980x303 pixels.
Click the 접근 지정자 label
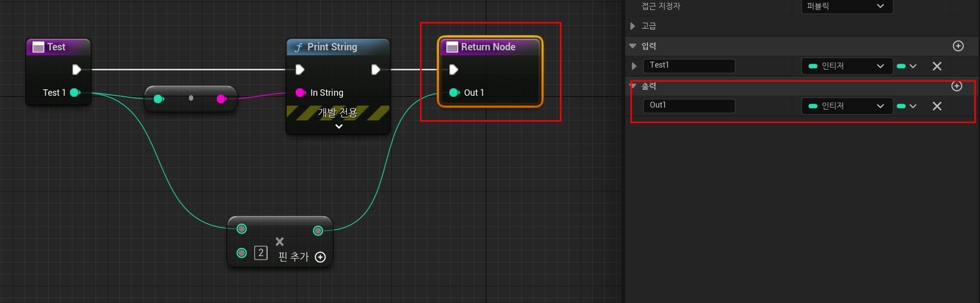(661, 6)
